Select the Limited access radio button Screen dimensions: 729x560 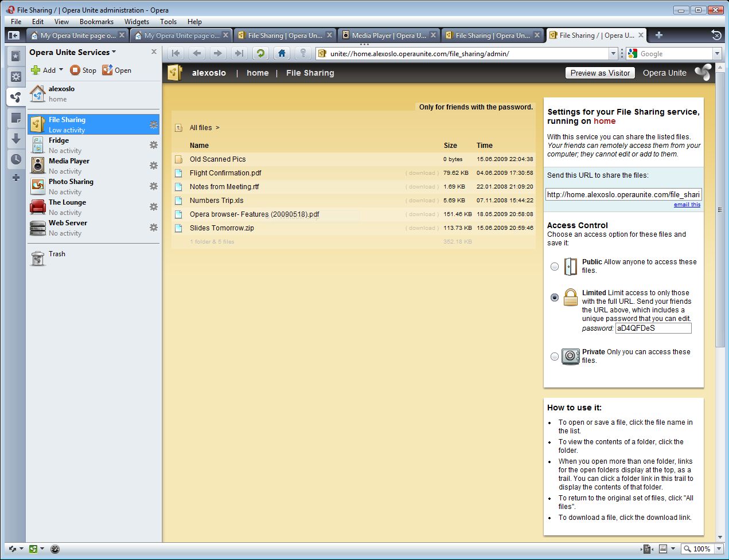coord(554,297)
